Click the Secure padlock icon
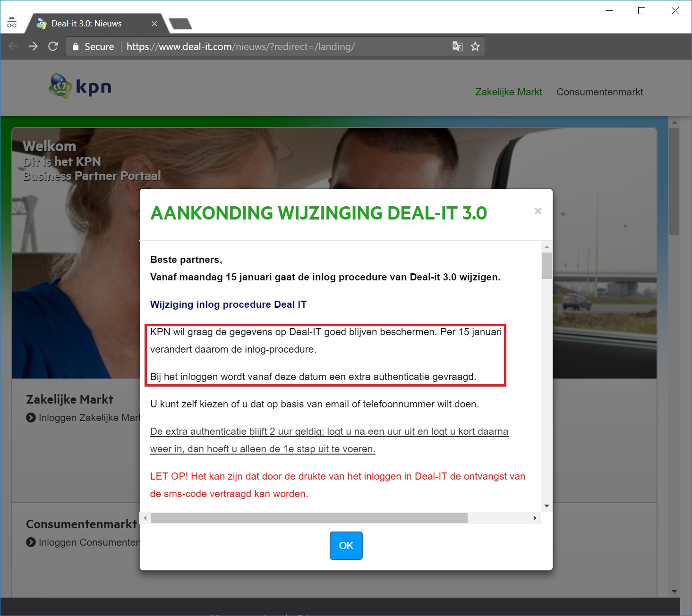The height and width of the screenshot is (616, 692). pos(75,46)
